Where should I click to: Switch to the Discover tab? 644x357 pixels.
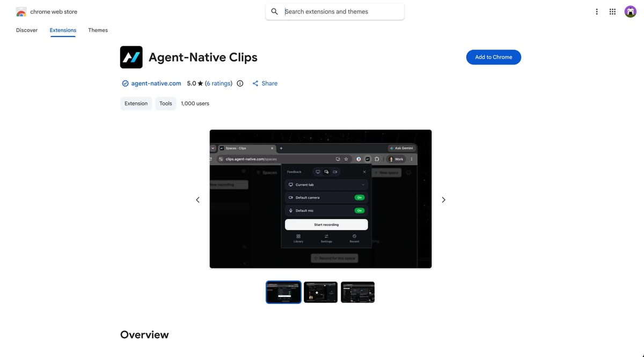27,30
